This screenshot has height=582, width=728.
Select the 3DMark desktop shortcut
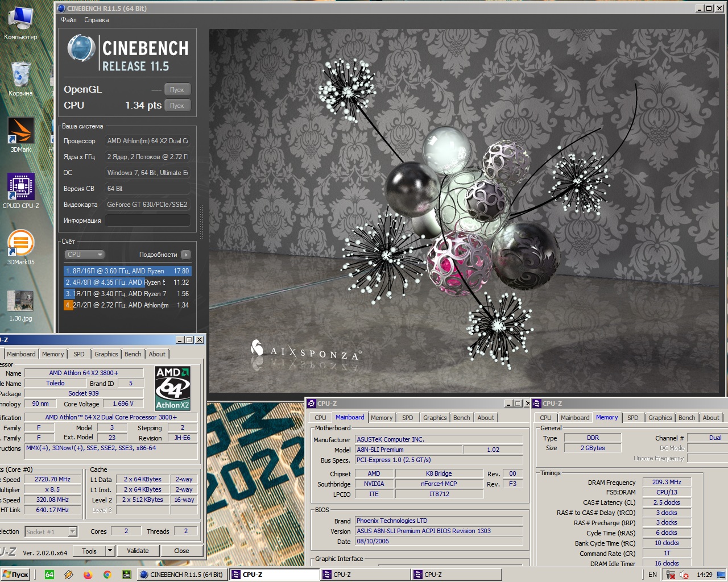point(20,135)
